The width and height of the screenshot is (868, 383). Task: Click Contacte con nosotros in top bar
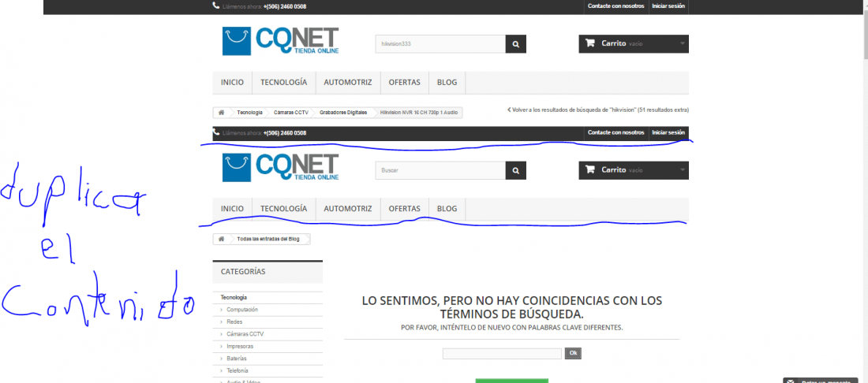click(616, 6)
